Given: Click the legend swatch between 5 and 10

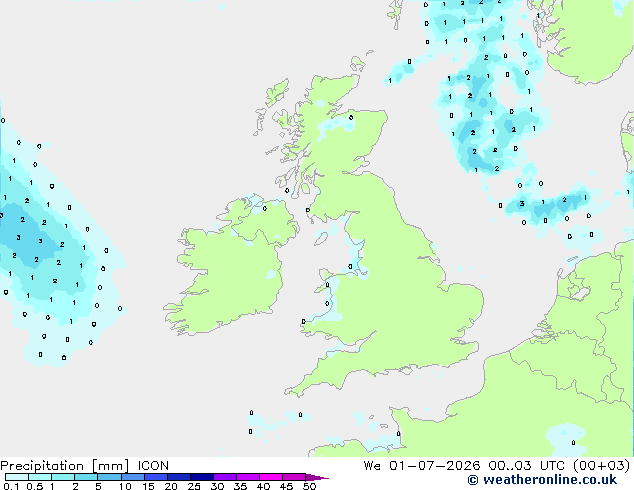Looking at the screenshot, I should [109, 477].
